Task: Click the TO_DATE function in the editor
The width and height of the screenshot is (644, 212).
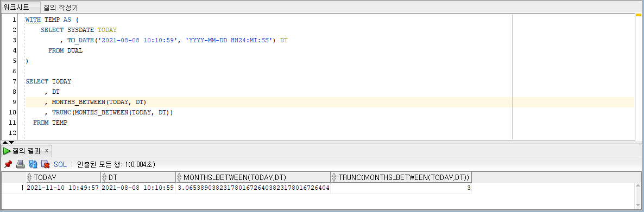Action: tap(80, 40)
